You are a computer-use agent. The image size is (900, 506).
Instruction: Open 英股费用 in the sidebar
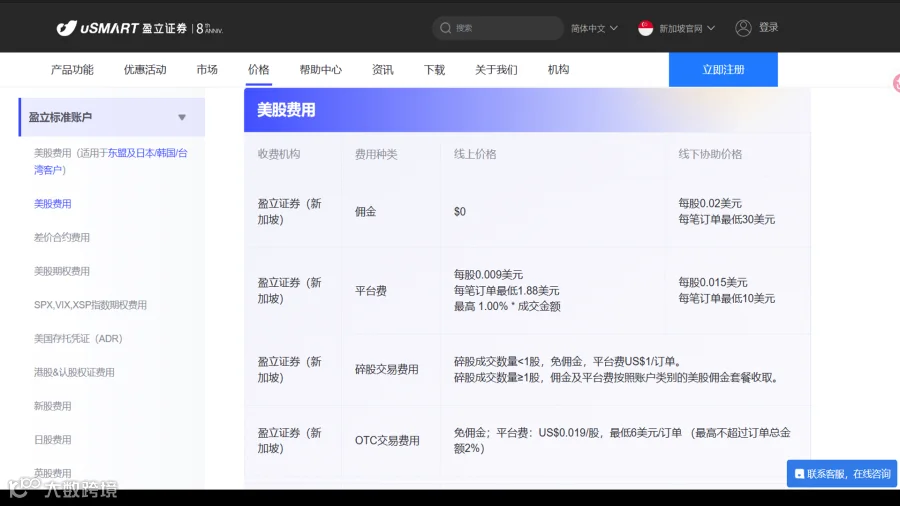pos(52,473)
